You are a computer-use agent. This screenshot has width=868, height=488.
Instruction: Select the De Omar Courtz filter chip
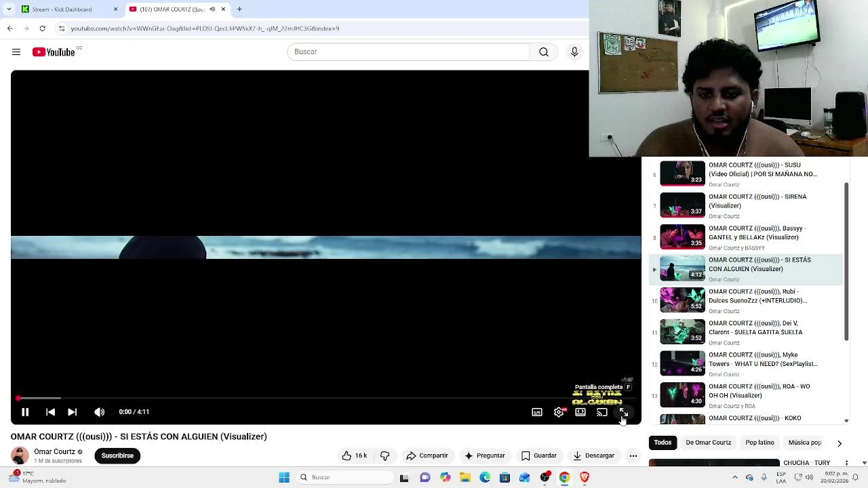pyautogui.click(x=708, y=443)
